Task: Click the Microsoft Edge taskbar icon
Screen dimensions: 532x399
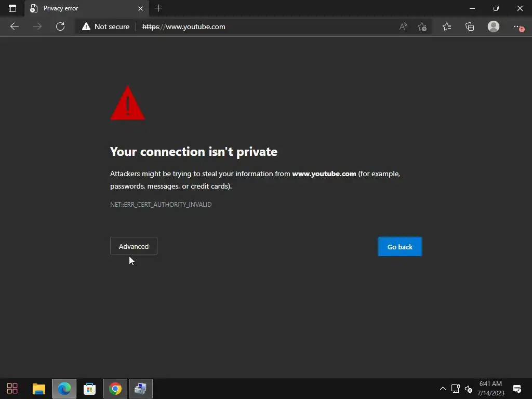Action: click(64, 389)
